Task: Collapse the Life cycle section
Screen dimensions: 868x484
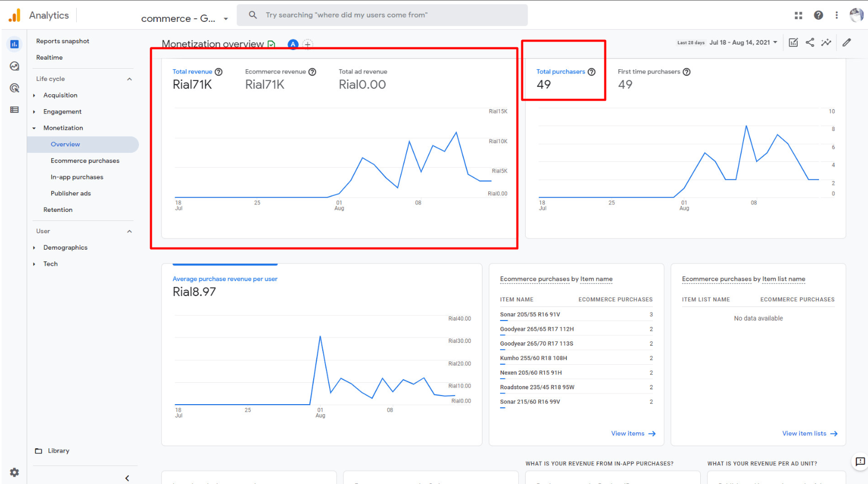Action: (x=129, y=79)
